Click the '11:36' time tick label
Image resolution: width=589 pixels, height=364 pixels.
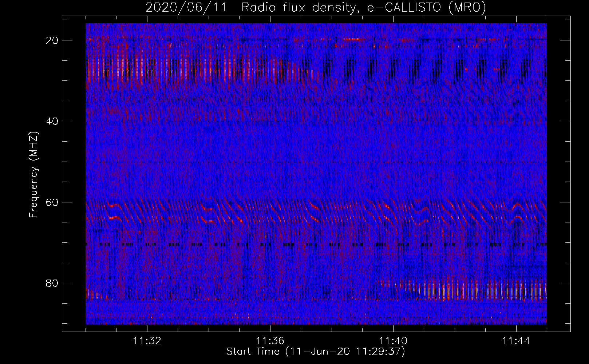pyautogui.click(x=270, y=341)
